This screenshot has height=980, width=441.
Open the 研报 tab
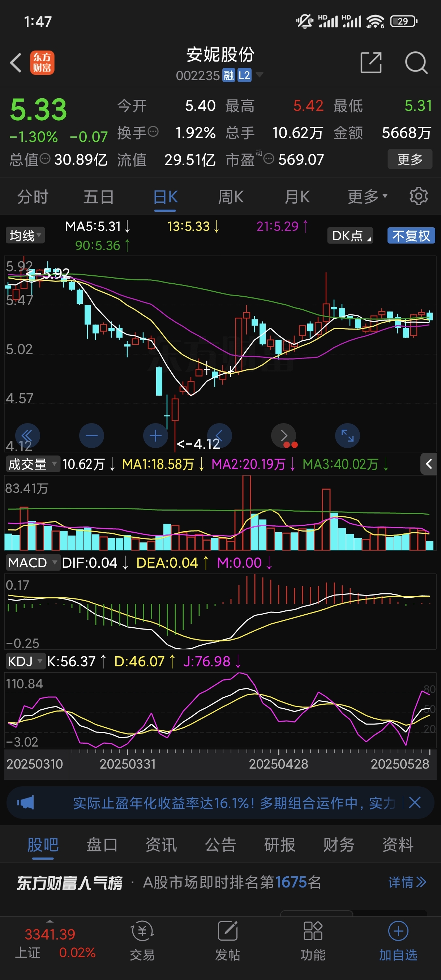point(279,844)
